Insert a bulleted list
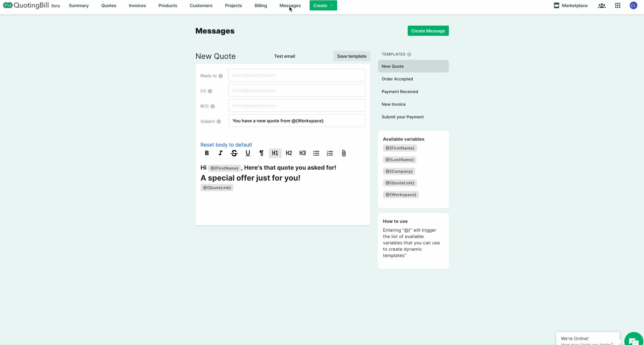The image size is (644, 345). pyautogui.click(x=316, y=153)
